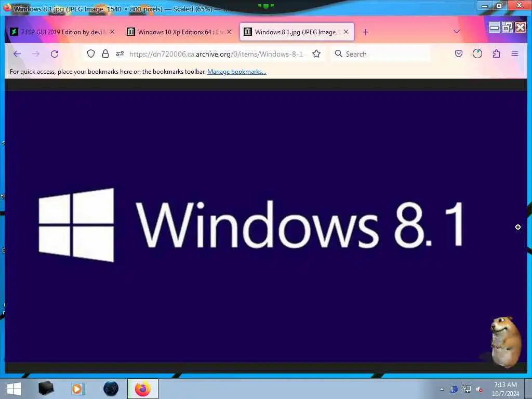This screenshot has width=532, height=399.
Task: Launch the media player taskbar icon
Action: point(77,389)
